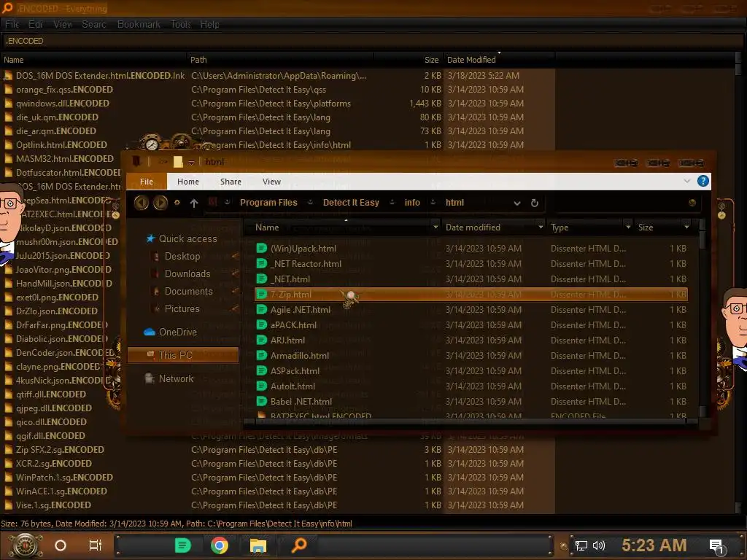This screenshot has width=747, height=560.
Task: Select This PC in navigation pane
Action: pos(183,355)
